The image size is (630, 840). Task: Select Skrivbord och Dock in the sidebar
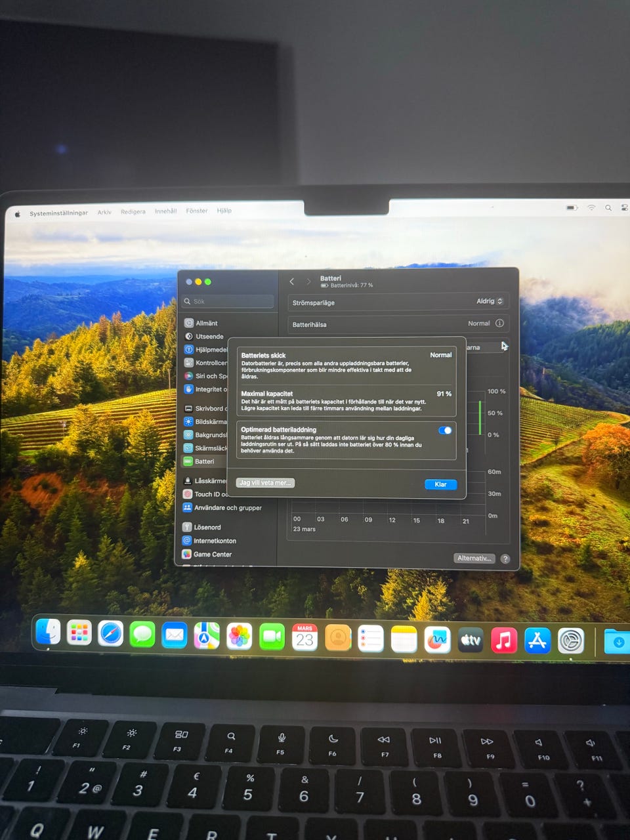point(206,408)
